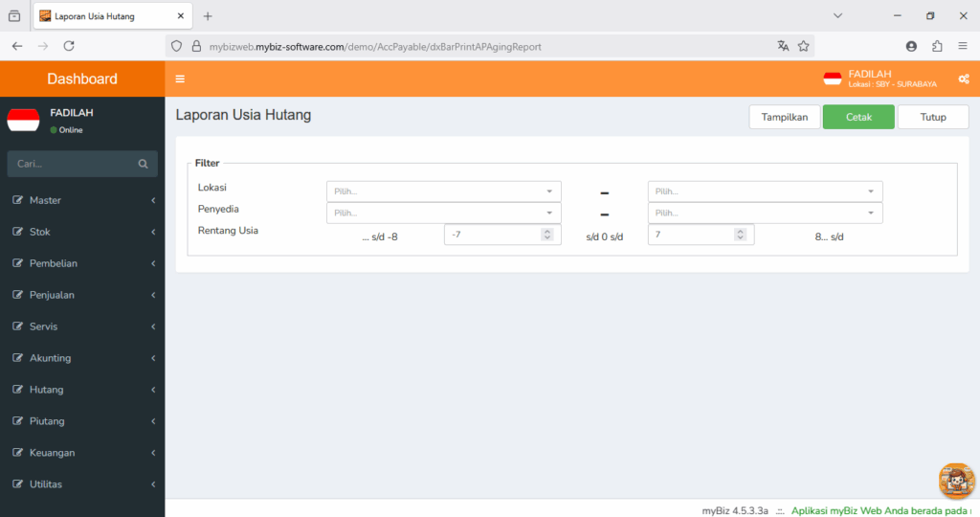The height and width of the screenshot is (517, 980).
Task: Open the first Penyedia dropdown
Action: pyautogui.click(x=444, y=214)
